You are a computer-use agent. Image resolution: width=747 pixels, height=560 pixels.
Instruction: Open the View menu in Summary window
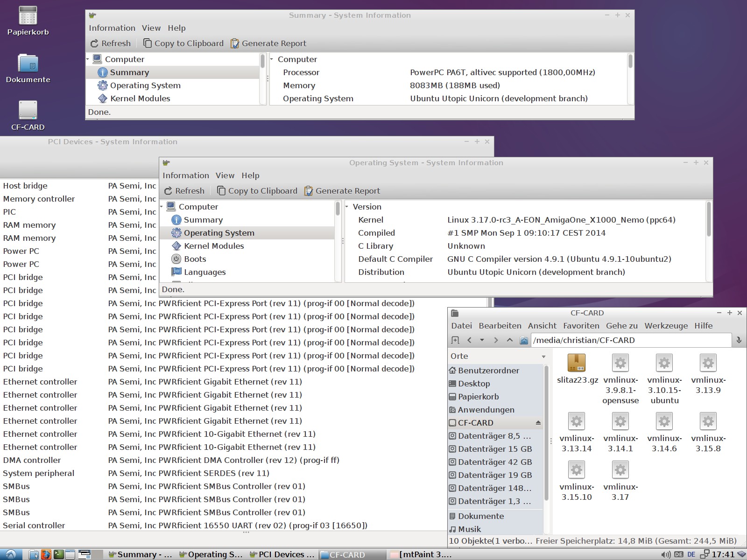click(x=151, y=28)
